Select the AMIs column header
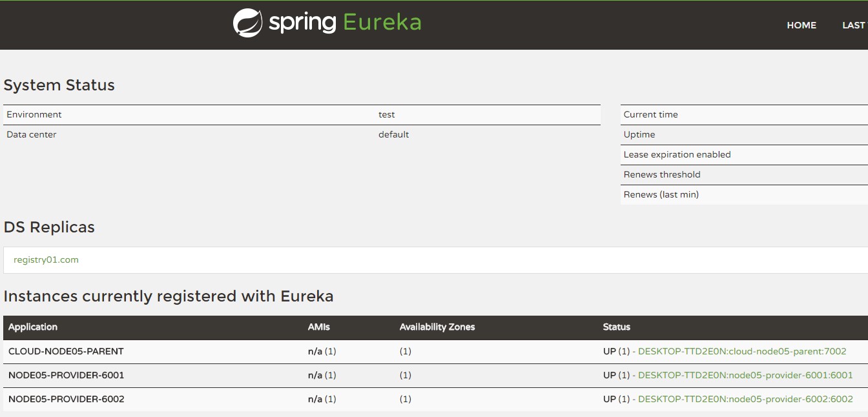Viewport: 868px width, 417px height. pyautogui.click(x=320, y=327)
